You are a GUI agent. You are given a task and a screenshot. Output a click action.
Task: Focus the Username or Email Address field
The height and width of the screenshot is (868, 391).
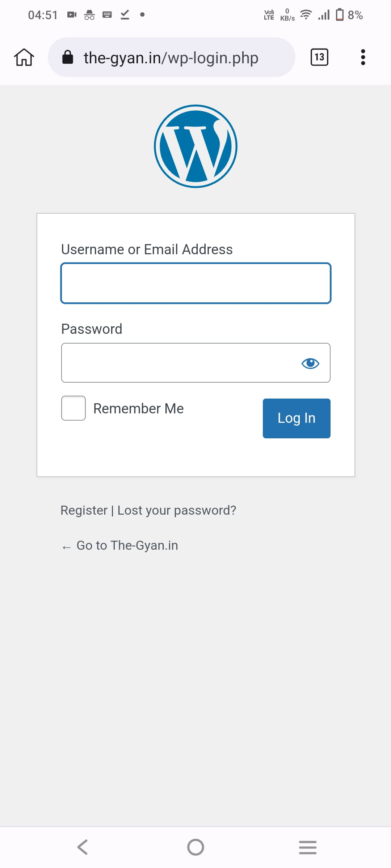(195, 283)
